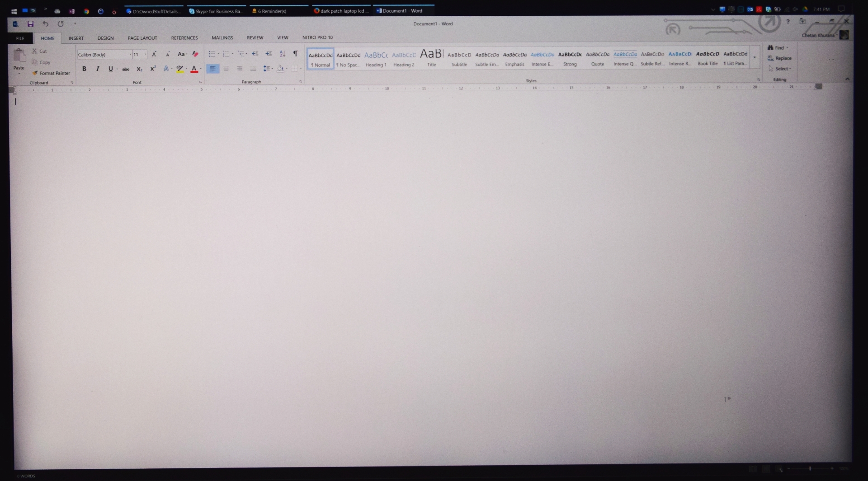Toggle Strikethrough formatting
The height and width of the screenshot is (481, 868).
tap(126, 69)
